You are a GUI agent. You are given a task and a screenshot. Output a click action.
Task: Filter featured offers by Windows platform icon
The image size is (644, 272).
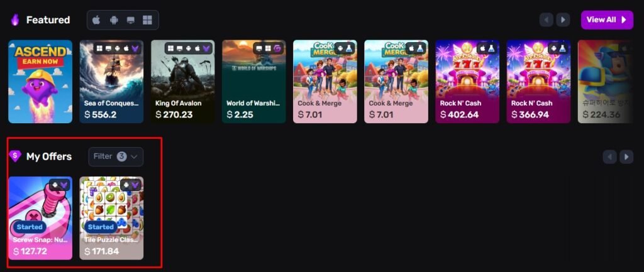147,20
